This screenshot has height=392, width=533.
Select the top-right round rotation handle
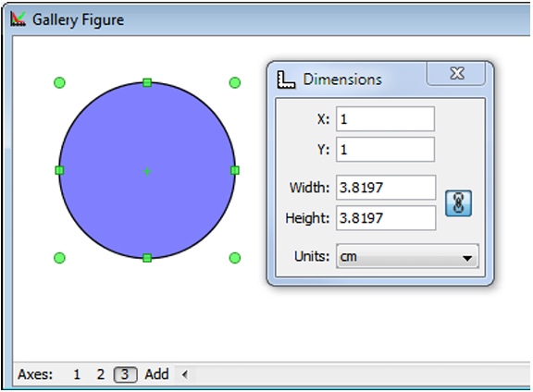[x=235, y=82]
